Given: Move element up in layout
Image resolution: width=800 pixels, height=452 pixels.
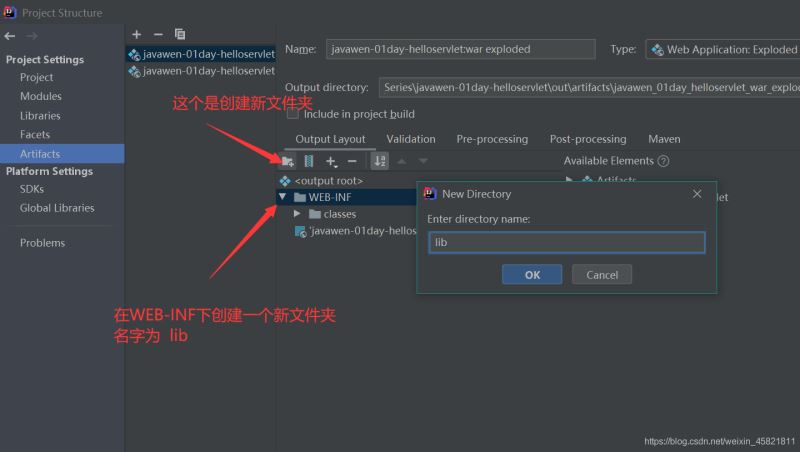Looking at the screenshot, I should tap(402, 161).
